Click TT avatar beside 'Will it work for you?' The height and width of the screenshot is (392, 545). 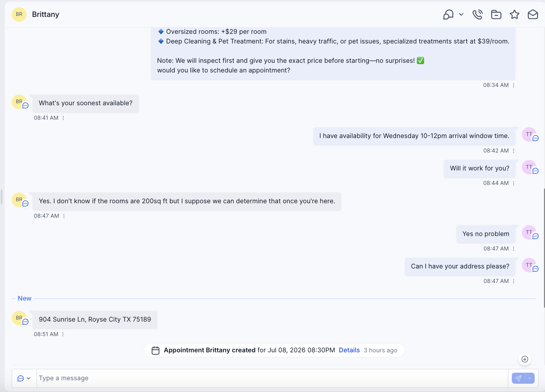point(529,167)
